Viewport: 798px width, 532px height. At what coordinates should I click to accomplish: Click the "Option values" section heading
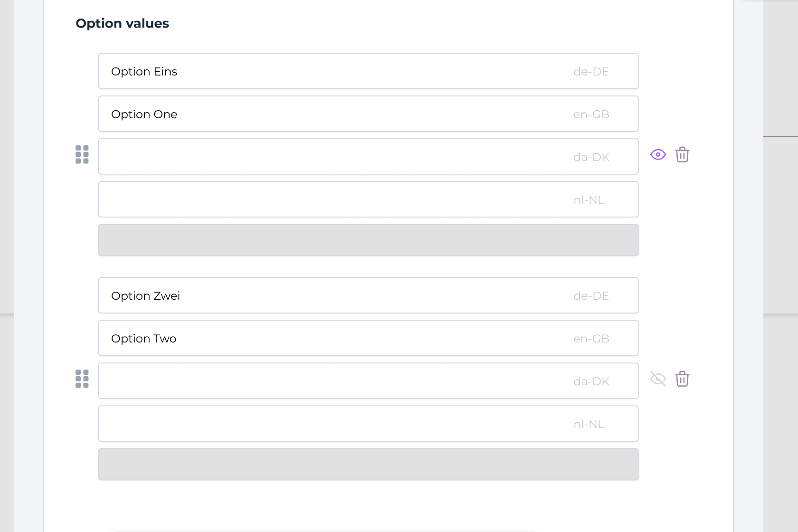point(122,23)
